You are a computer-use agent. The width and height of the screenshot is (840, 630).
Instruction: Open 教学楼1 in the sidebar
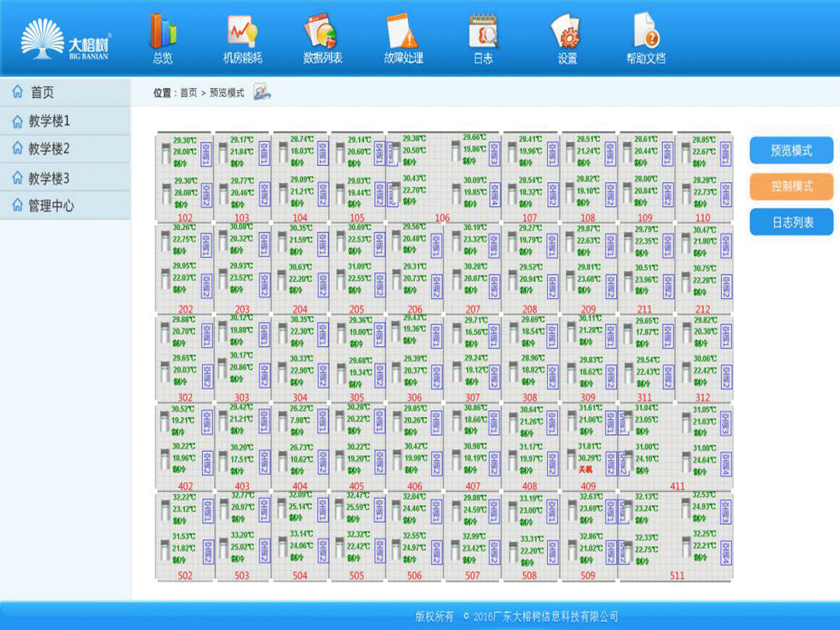[x=65, y=121]
